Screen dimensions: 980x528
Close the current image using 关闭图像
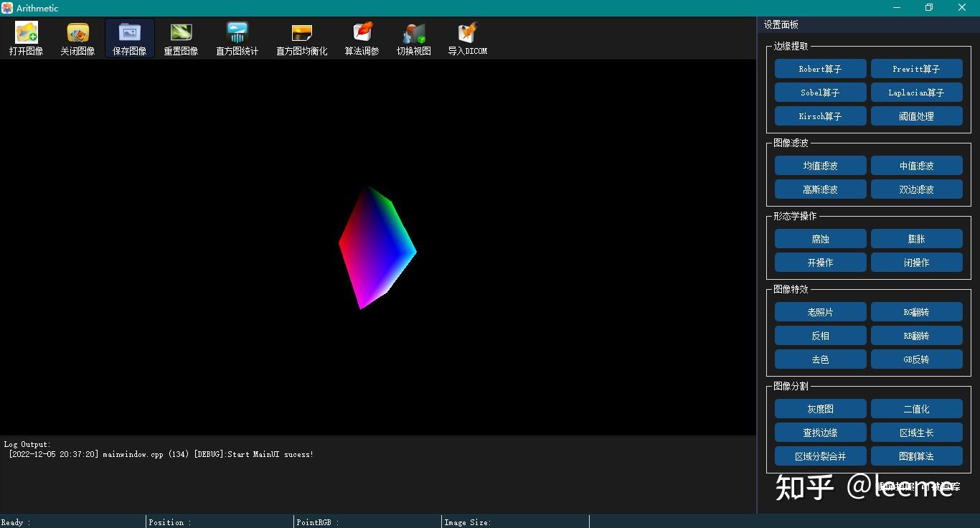click(x=77, y=37)
